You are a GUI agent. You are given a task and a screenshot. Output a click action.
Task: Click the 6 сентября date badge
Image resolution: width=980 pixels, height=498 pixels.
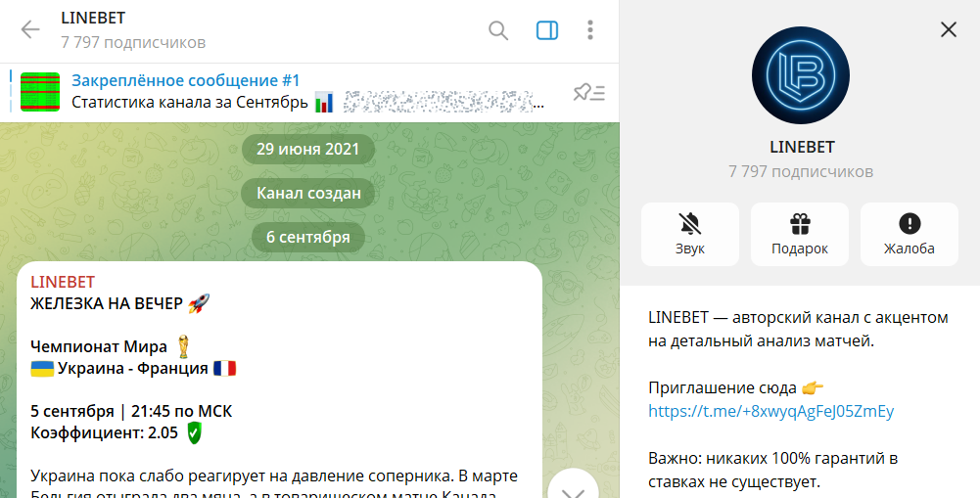(308, 238)
